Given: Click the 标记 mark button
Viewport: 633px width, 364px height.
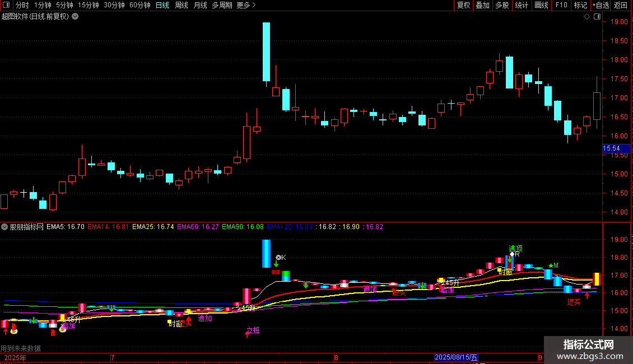Looking at the screenshot, I should [580, 5].
